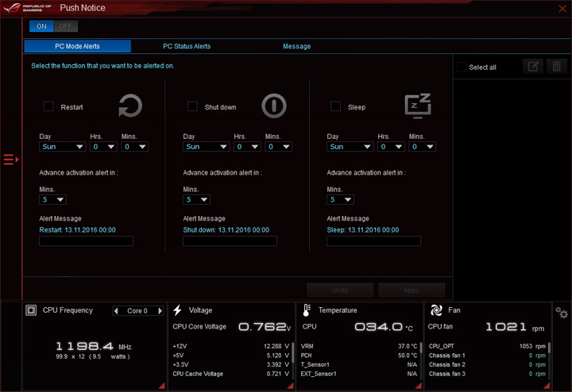Image resolution: width=572 pixels, height=392 pixels.
Task: Expand the Shut down Hrs dropdown
Action: (x=247, y=147)
